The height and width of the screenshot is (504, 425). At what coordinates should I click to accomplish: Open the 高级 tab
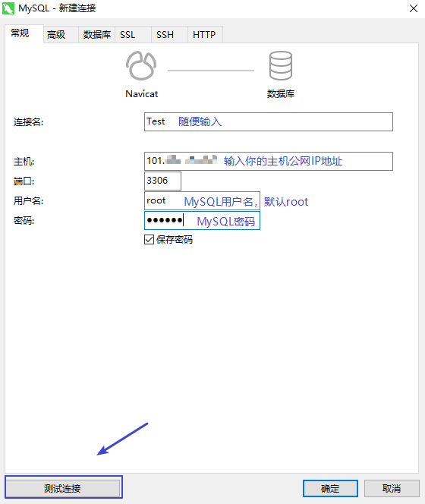61,34
